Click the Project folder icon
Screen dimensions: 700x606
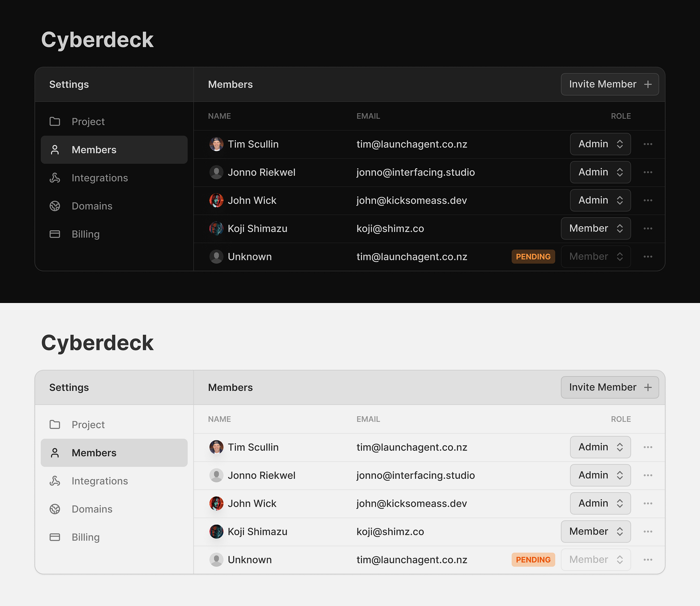55,121
